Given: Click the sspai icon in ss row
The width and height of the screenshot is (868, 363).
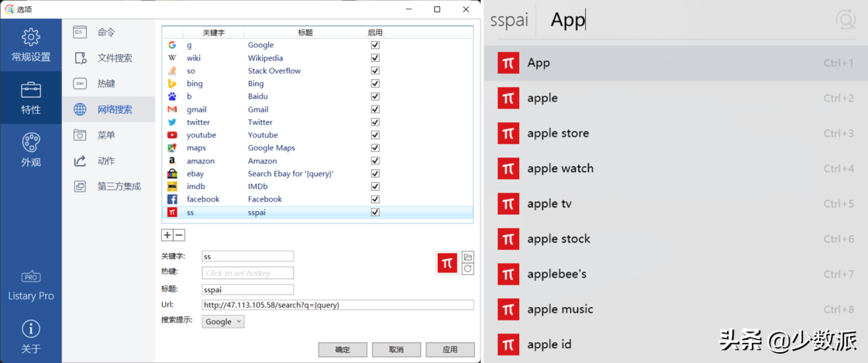Looking at the screenshot, I should tap(172, 213).
